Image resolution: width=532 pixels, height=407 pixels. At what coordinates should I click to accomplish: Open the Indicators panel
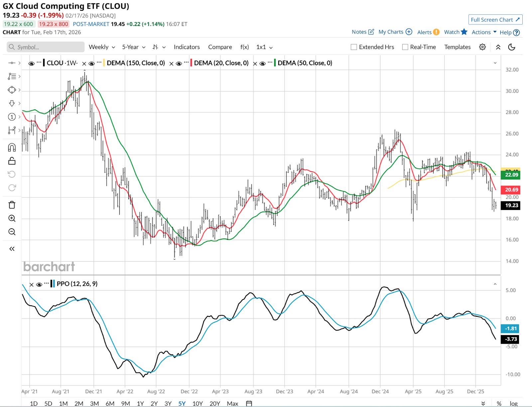(187, 47)
